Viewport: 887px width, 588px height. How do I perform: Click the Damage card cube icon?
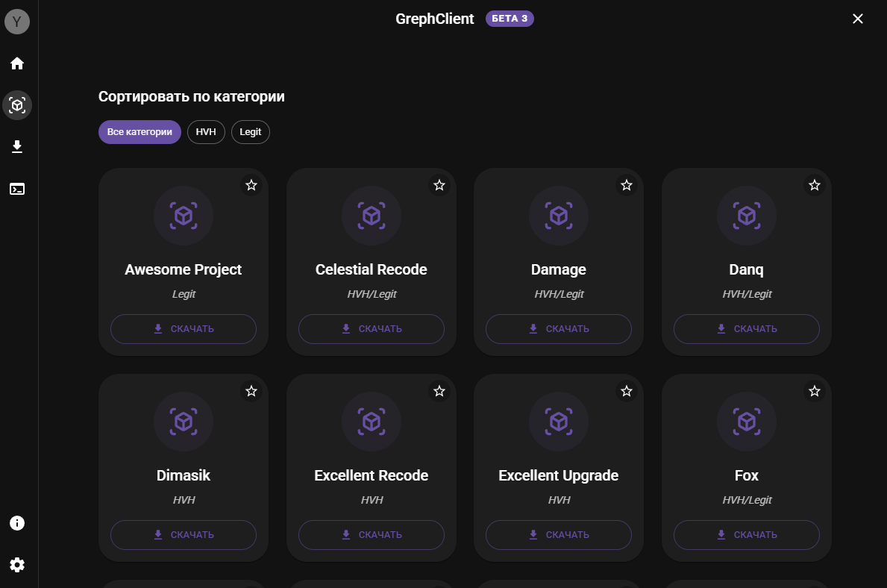point(558,216)
